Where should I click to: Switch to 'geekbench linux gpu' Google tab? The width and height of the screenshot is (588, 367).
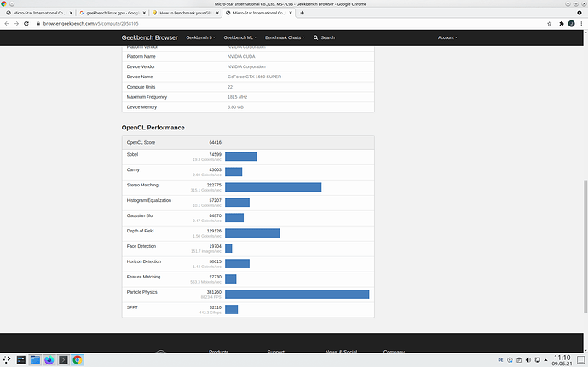coord(112,13)
